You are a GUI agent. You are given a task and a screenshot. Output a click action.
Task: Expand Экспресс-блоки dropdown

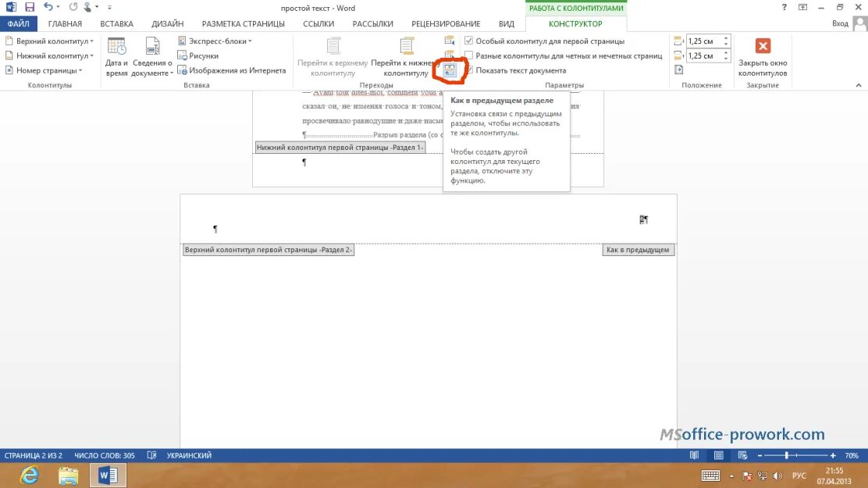[215, 41]
